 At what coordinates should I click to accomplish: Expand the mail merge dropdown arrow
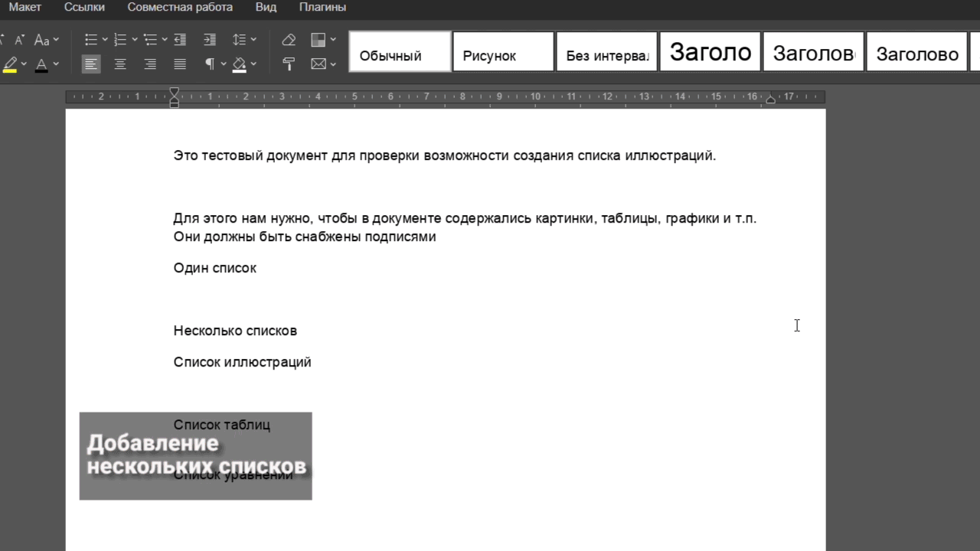[333, 64]
